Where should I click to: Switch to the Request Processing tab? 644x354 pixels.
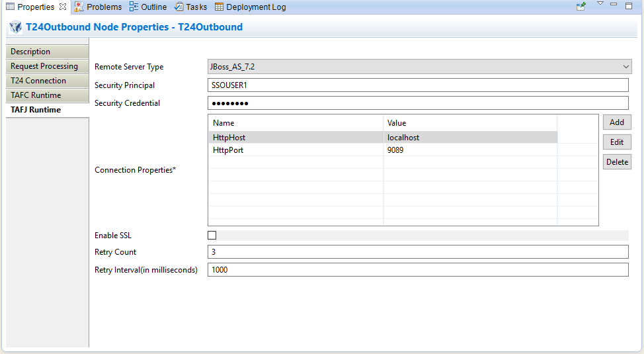coord(44,66)
